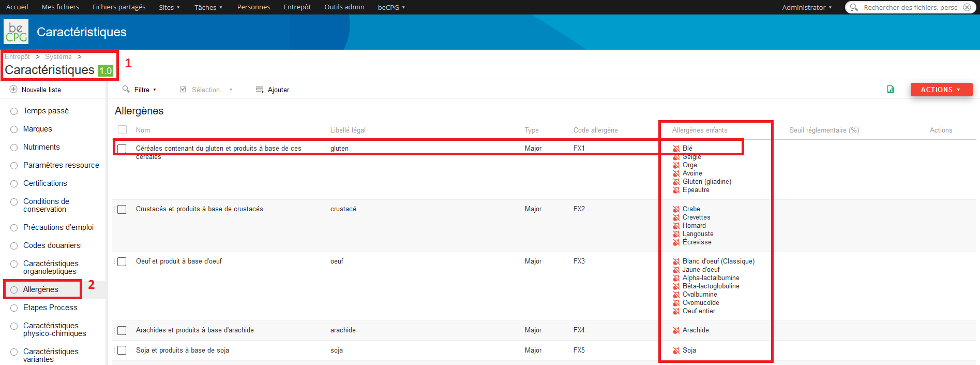Open the Tâches dropdown menu

coord(208,7)
